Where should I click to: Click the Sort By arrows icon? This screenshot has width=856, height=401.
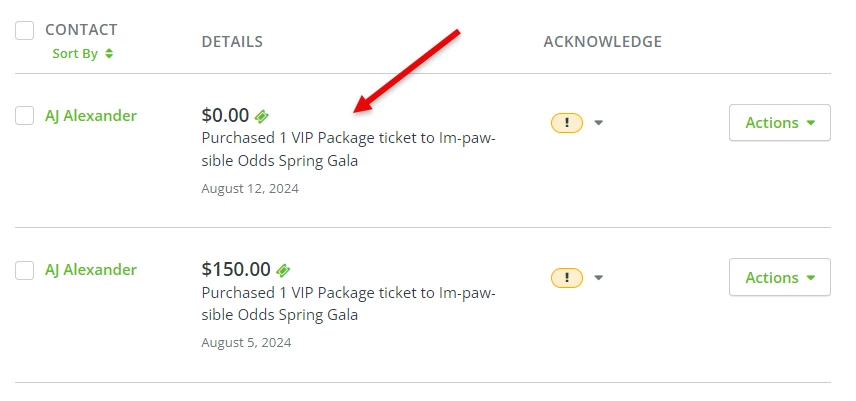[x=109, y=54]
